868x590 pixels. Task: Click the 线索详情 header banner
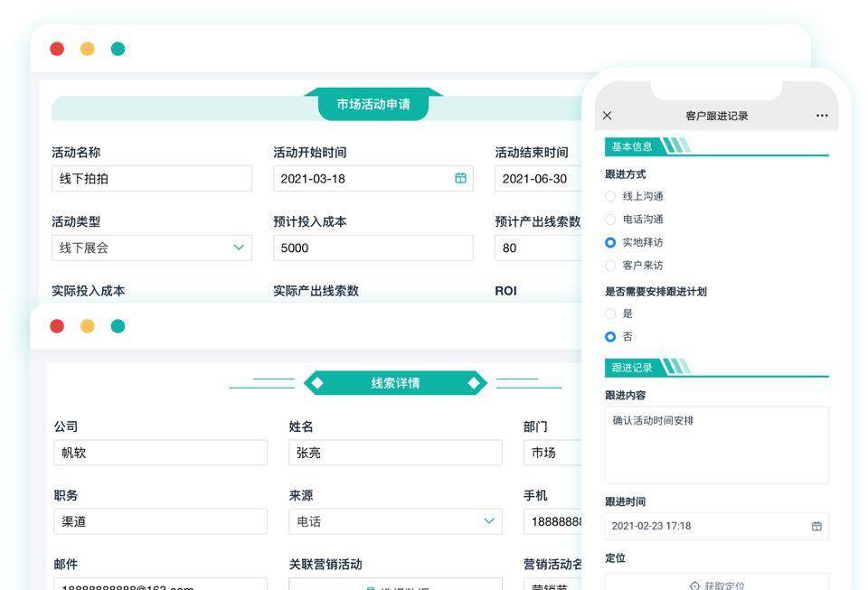coord(395,383)
